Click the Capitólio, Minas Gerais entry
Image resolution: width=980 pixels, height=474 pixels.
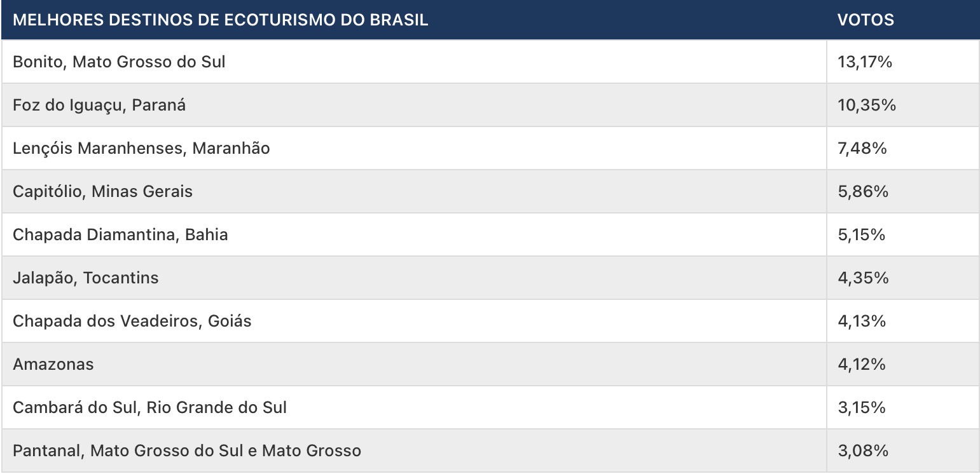tap(102, 191)
